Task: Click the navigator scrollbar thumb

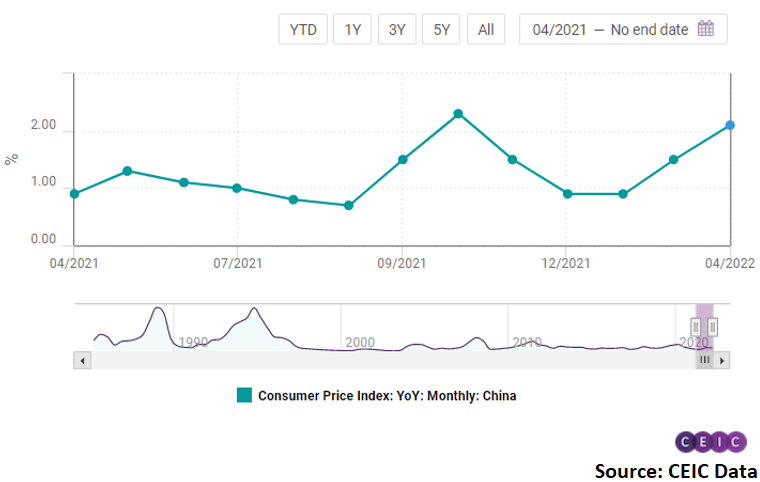Action: click(704, 359)
